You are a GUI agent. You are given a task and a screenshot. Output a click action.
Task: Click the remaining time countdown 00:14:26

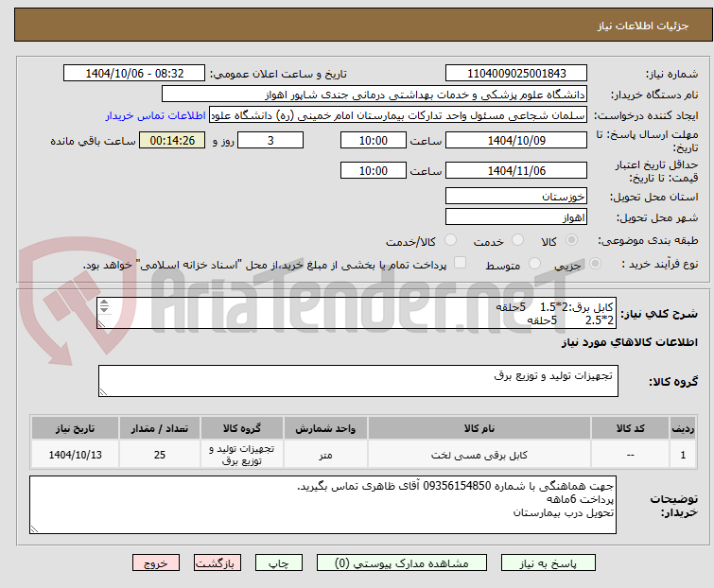pyautogui.click(x=172, y=140)
